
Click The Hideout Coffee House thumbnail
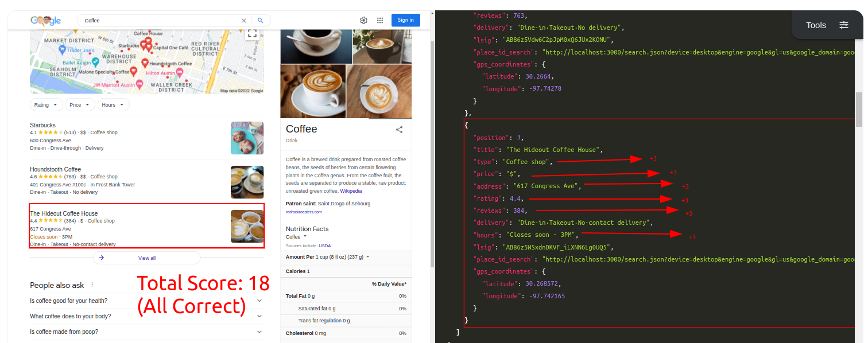click(247, 226)
